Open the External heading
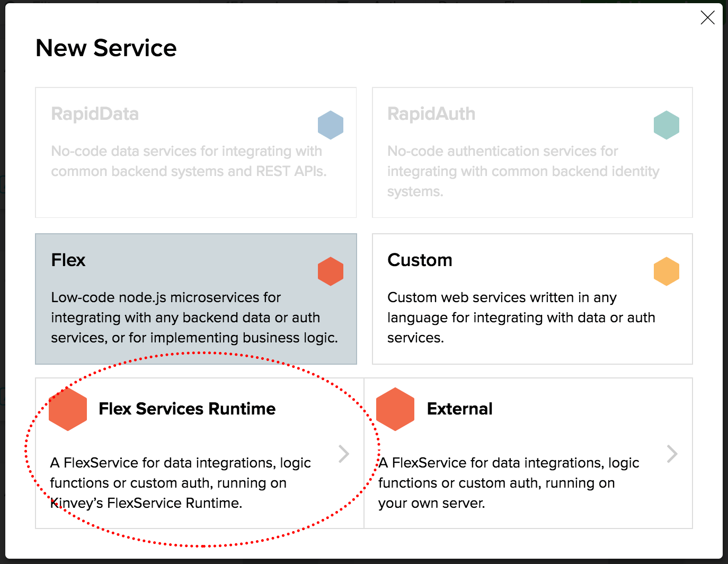This screenshot has height=564, width=728. (459, 409)
